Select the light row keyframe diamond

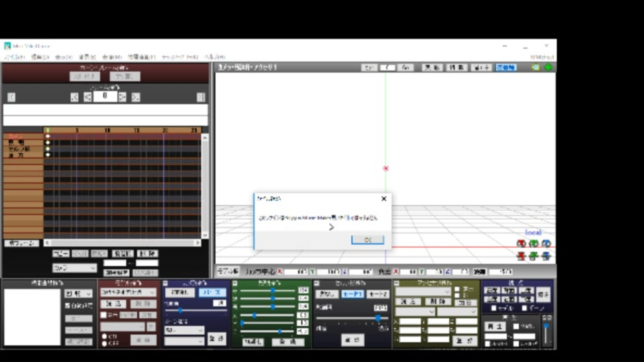pos(48,142)
